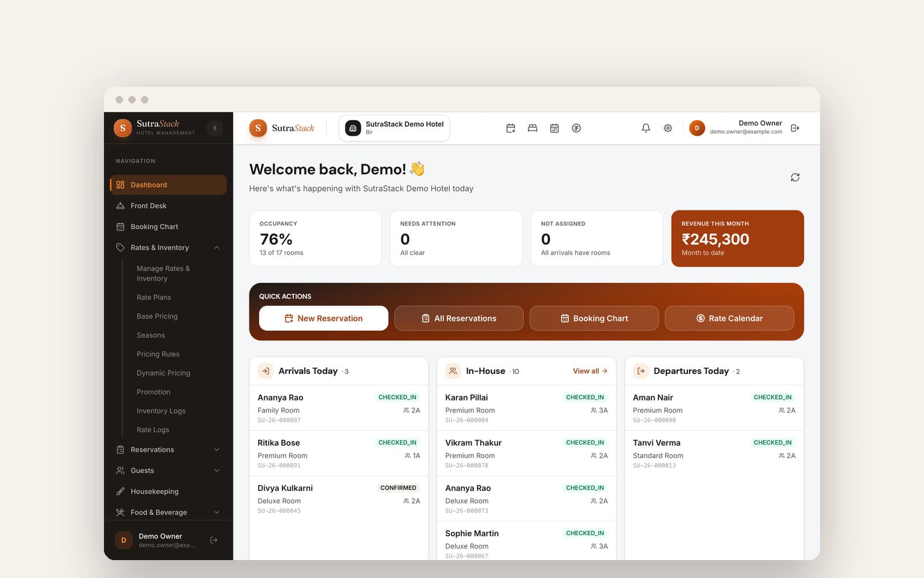
Task: Open the Occupancy 76% card
Action: pyautogui.click(x=315, y=239)
